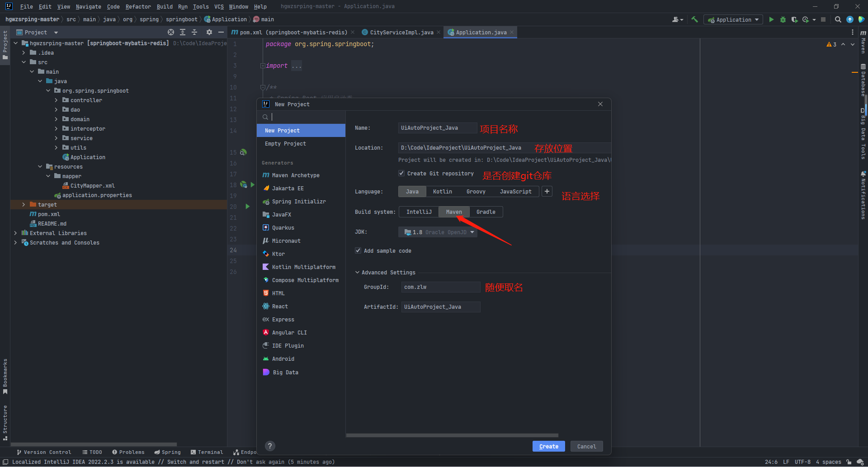Collapse the resources folder

pyautogui.click(x=40, y=167)
